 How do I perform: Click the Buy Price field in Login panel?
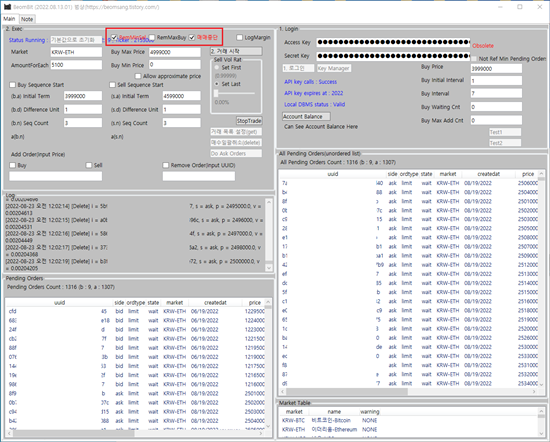coord(496,69)
